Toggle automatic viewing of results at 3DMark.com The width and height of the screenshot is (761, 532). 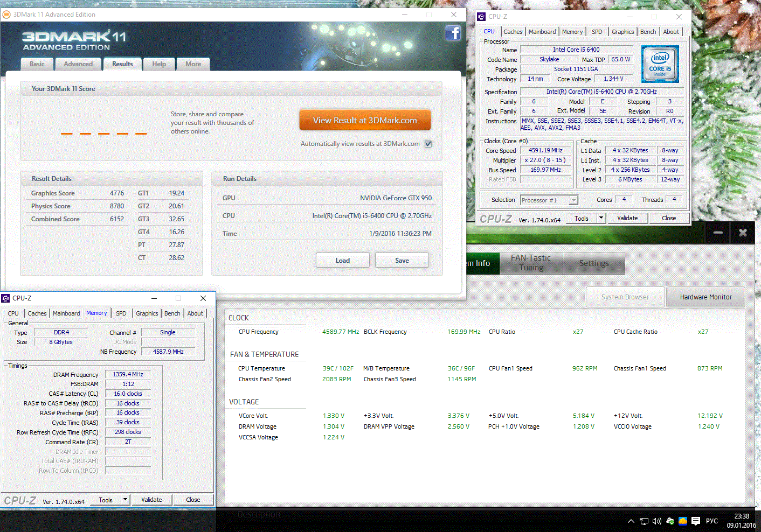[x=428, y=144]
